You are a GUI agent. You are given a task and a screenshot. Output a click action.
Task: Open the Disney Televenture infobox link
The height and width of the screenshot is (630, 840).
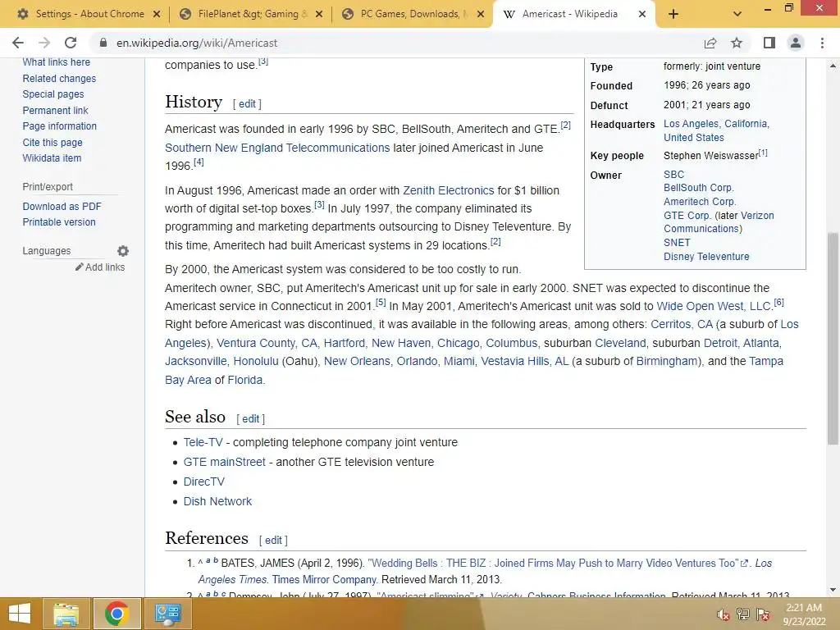point(706,257)
